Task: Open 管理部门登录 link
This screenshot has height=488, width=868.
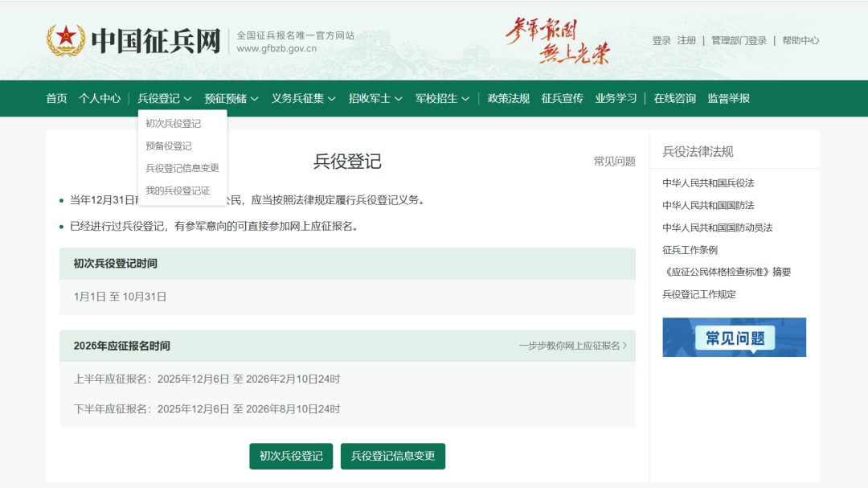Action: click(x=739, y=40)
